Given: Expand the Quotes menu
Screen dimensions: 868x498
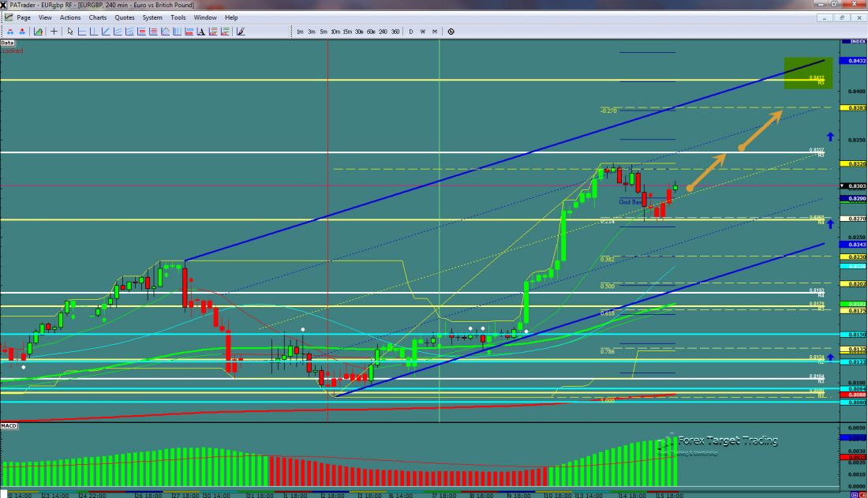Looking at the screenshot, I should (x=124, y=17).
